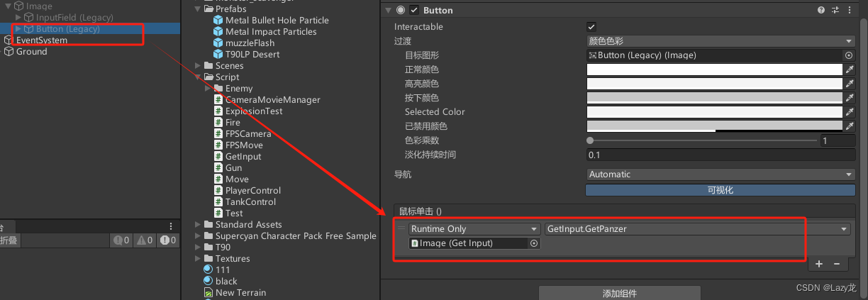Click the console Collapse (折叠) button
The width and height of the screenshot is (868, 300).
(8, 240)
